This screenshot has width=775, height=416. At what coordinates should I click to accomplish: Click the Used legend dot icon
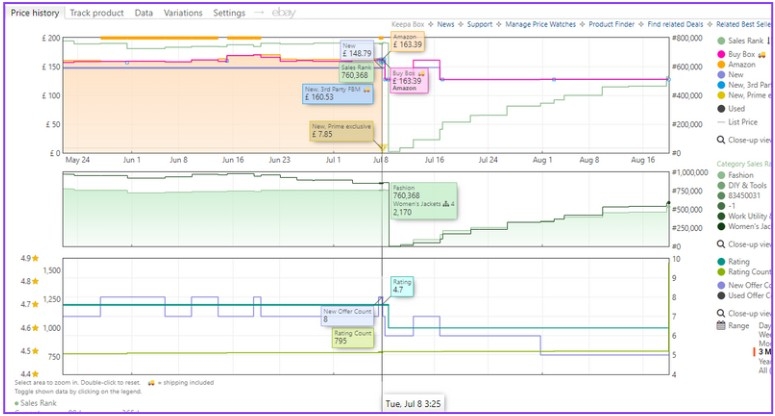point(722,108)
